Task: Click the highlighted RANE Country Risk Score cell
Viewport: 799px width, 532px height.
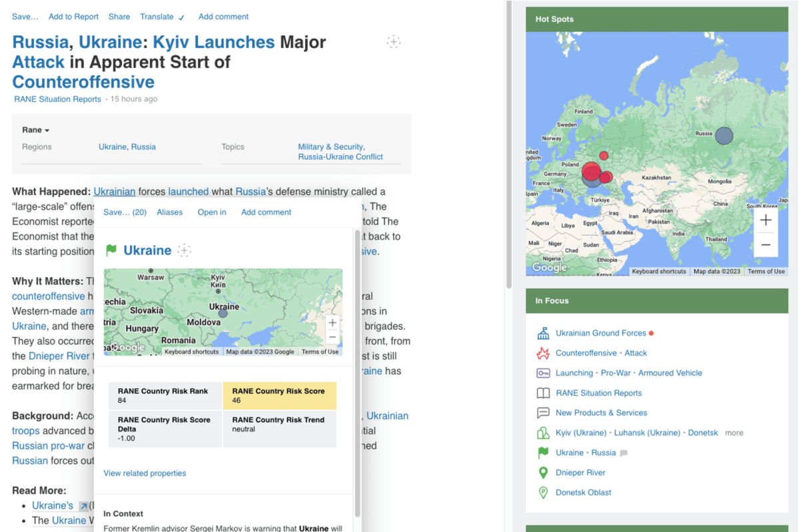Action: [x=279, y=396]
